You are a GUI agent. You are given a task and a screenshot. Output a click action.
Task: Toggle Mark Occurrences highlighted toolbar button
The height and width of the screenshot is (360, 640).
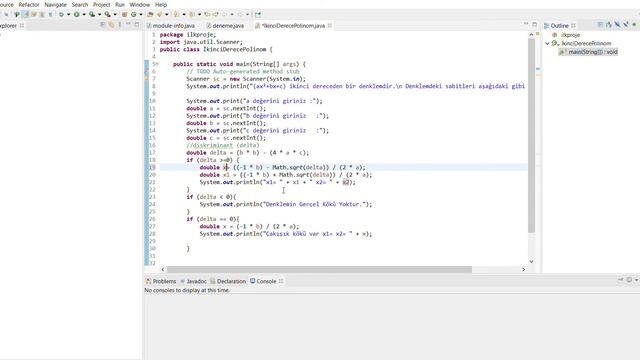[x=25, y=14]
